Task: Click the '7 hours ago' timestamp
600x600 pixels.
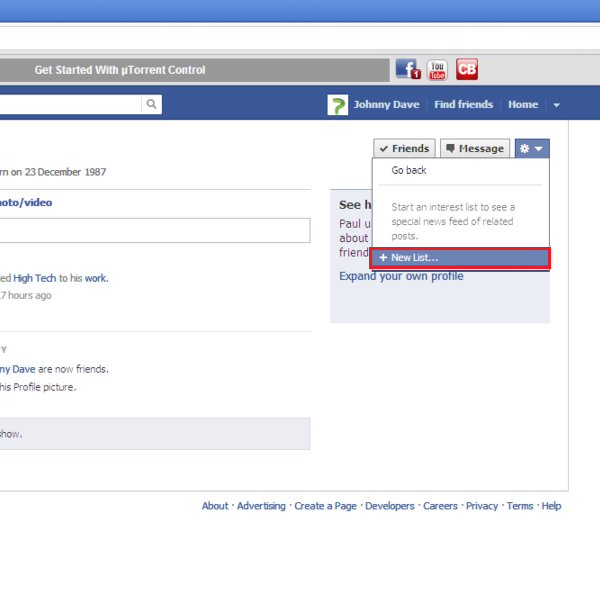Action: click(x=26, y=295)
